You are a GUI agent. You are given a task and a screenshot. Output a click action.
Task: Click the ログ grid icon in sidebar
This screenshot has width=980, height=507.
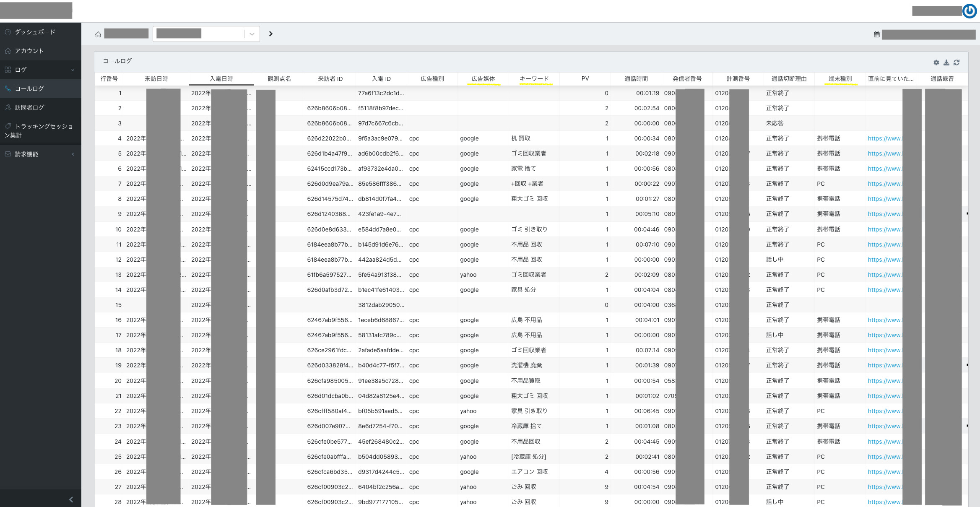(8, 70)
